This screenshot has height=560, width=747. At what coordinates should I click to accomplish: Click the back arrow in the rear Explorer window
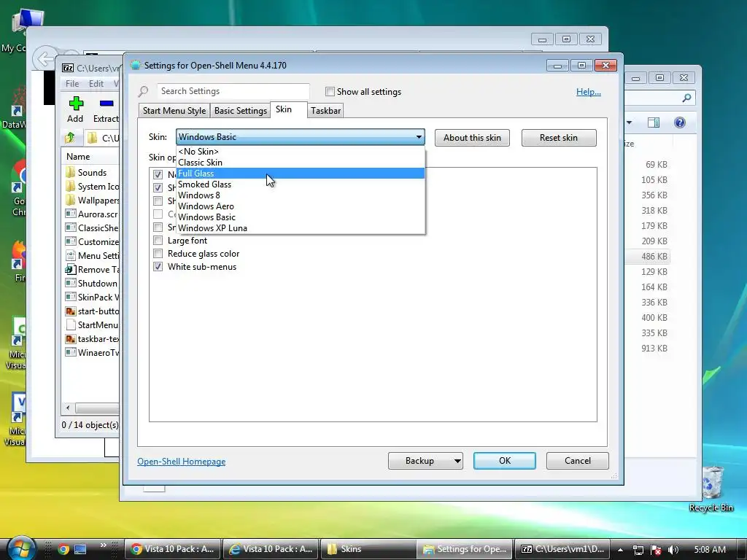(x=44, y=59)
